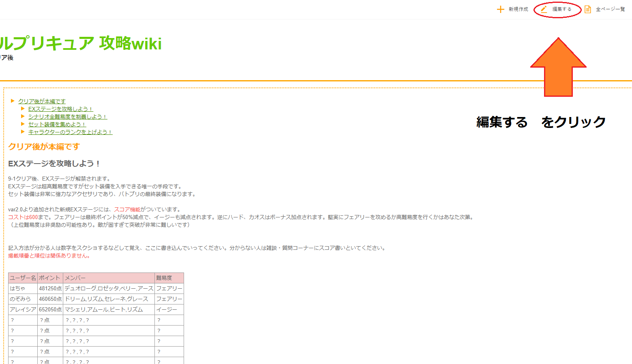Go to セット装備を集めよう！ section link
632x364 pixels.
click(57, 124)
